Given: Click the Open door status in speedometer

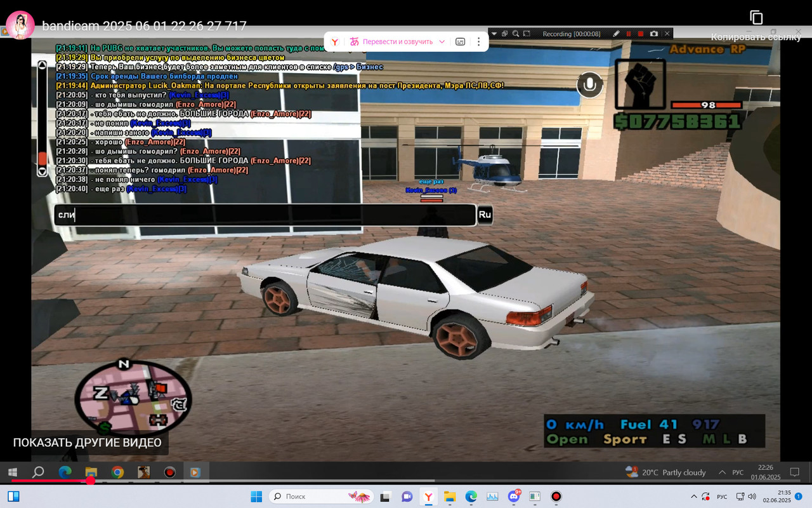Looking at the screenshot, I should pyautogui.click(x=567, y=439).
